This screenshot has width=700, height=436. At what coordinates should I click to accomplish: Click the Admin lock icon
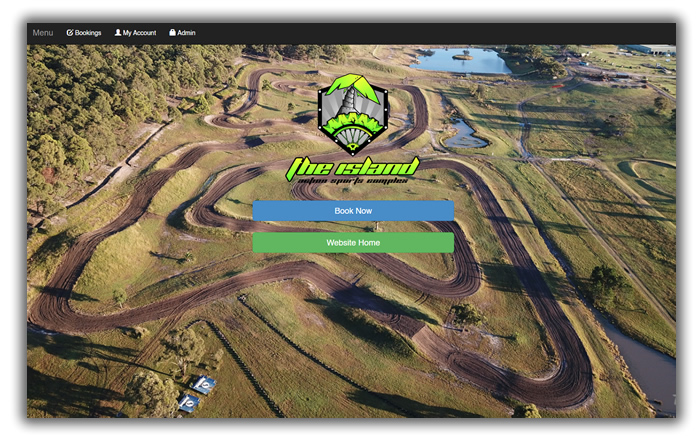tap(172, 33)
